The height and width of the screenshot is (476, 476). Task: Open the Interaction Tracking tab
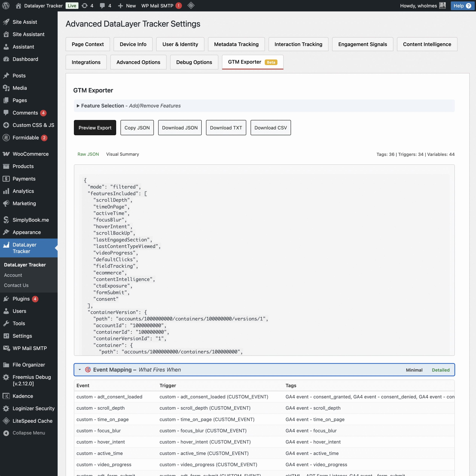pos(298,44)
